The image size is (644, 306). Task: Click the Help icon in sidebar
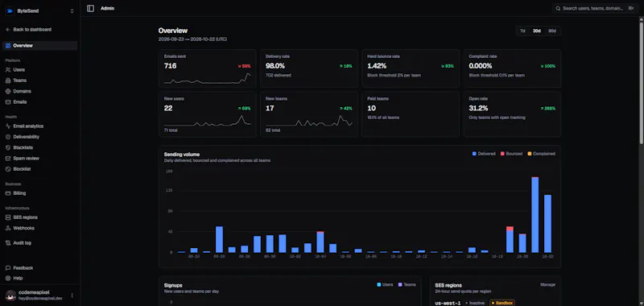[8, 278]
